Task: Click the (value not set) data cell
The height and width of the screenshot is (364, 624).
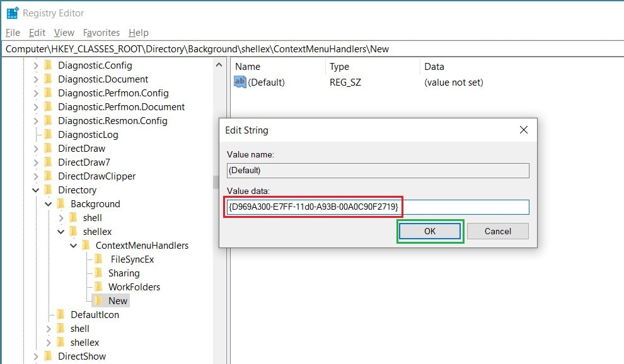Action: pyautogui.click(x=454, y=82)
